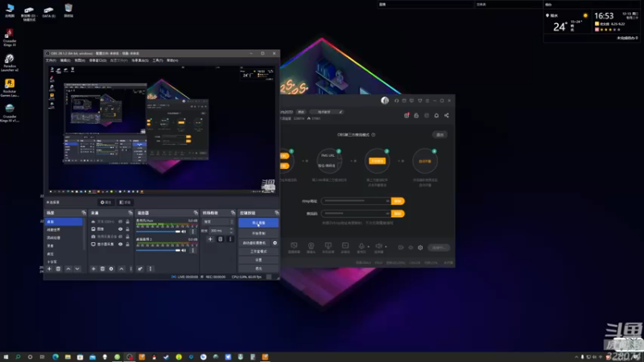Open Desktop Audio 2 three-dot options menu

coord(192,250)
